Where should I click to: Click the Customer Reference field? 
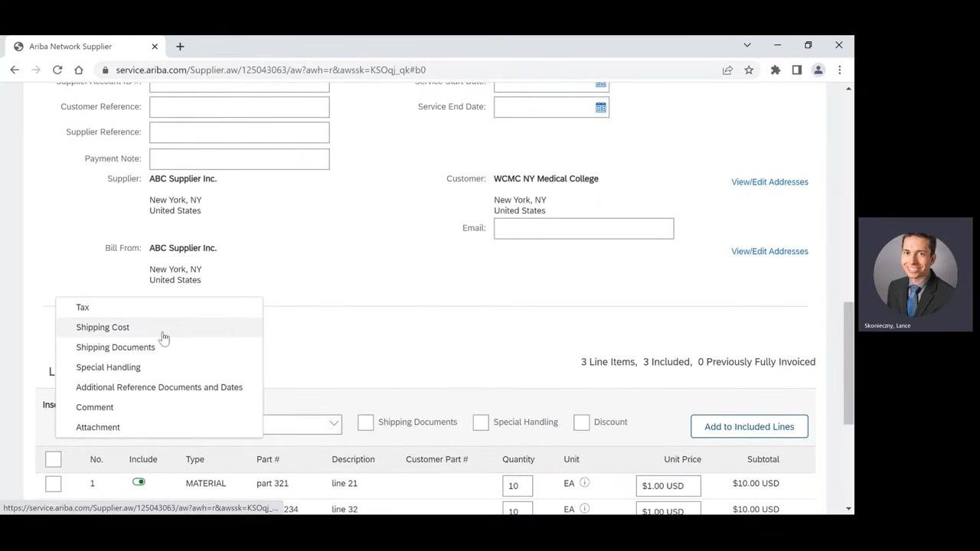click(x=240, y=107)
